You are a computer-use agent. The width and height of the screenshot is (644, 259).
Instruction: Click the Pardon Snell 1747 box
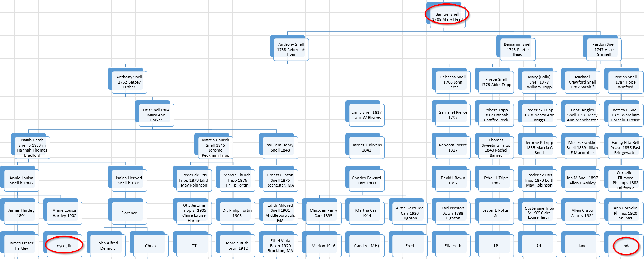pos(603,49)
